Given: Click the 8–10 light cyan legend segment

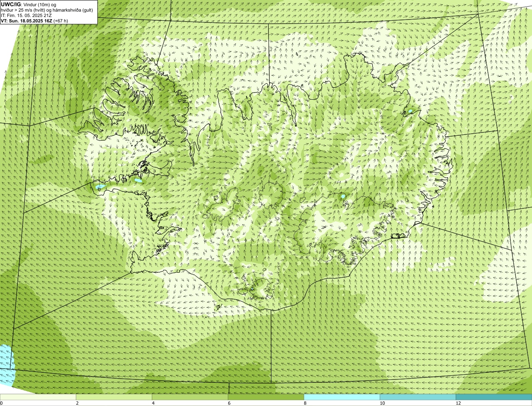Looking at the screenshot, I should pos(342,397).
